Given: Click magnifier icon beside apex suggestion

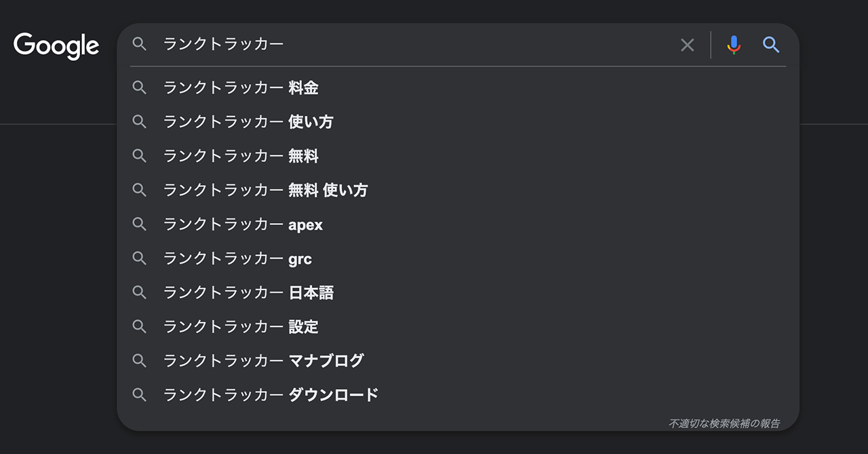Looking at the screenshot, I should pyautogui.click(x=140, y=224).
